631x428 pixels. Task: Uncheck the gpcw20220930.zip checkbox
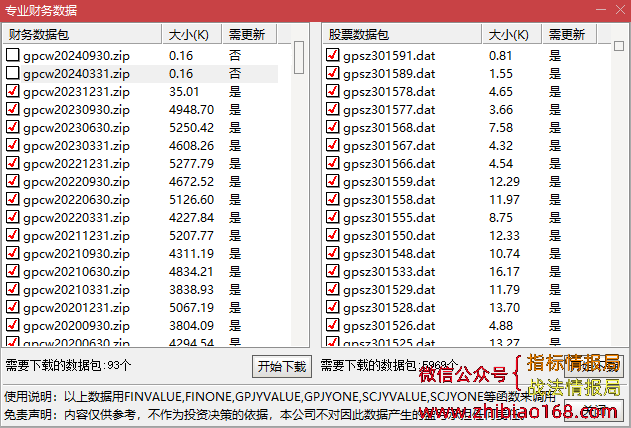(12, 181)
